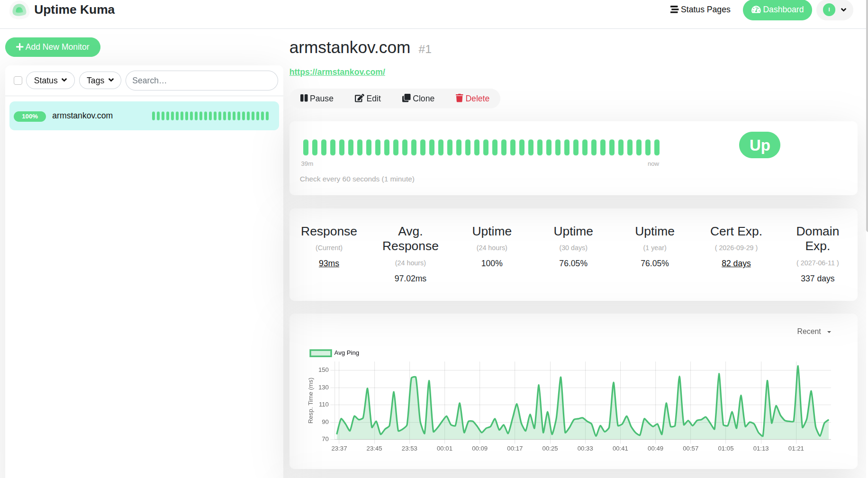
Task: Clone the armstankov.com monitor
Action: pos(418,99)
